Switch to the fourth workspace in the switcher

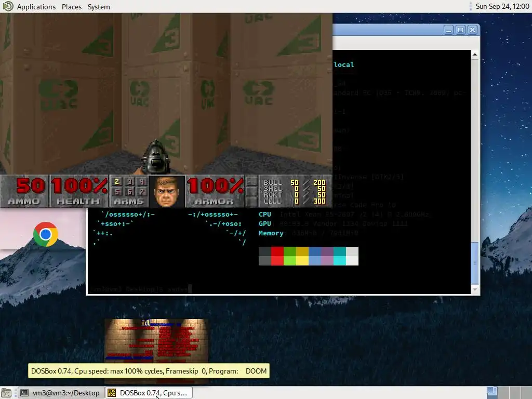[526, 393]
